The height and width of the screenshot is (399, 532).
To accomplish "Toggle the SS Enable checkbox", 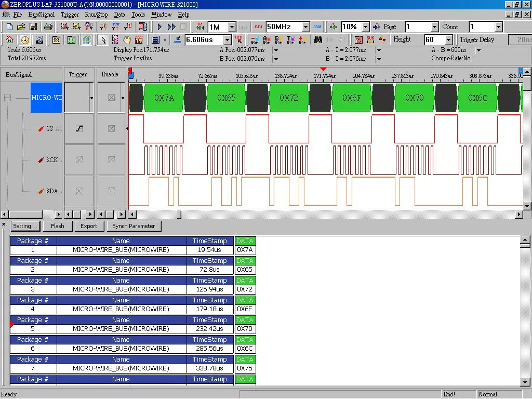I will [111, 129].
